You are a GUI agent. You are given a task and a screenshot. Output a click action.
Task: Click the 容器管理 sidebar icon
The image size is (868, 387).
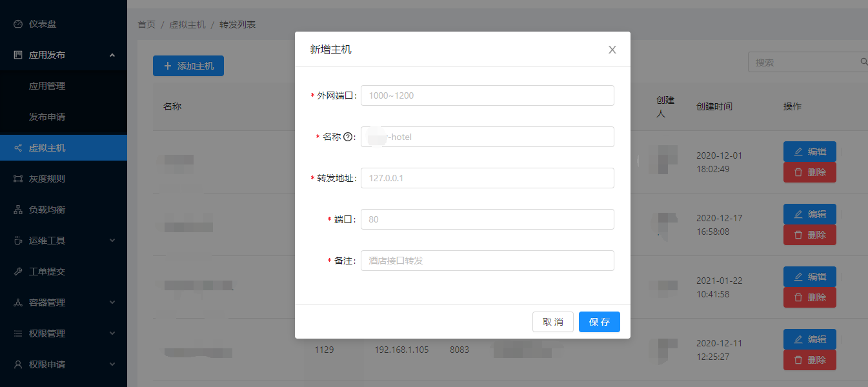click(18, 303)
